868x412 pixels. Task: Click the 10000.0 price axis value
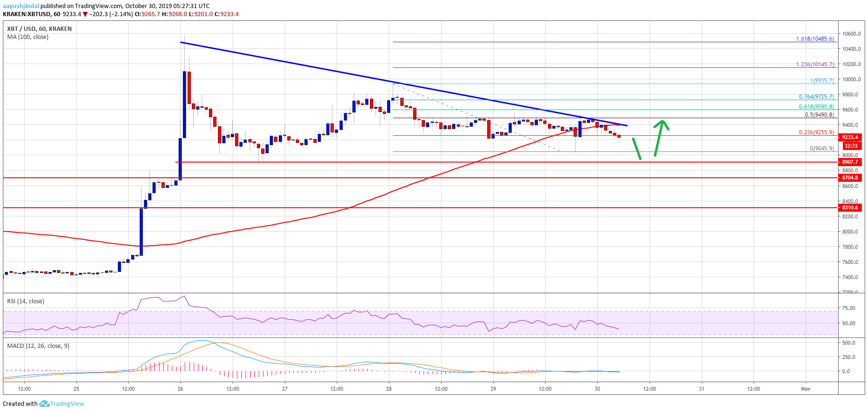pyautogui.click(x=851, y=80)
